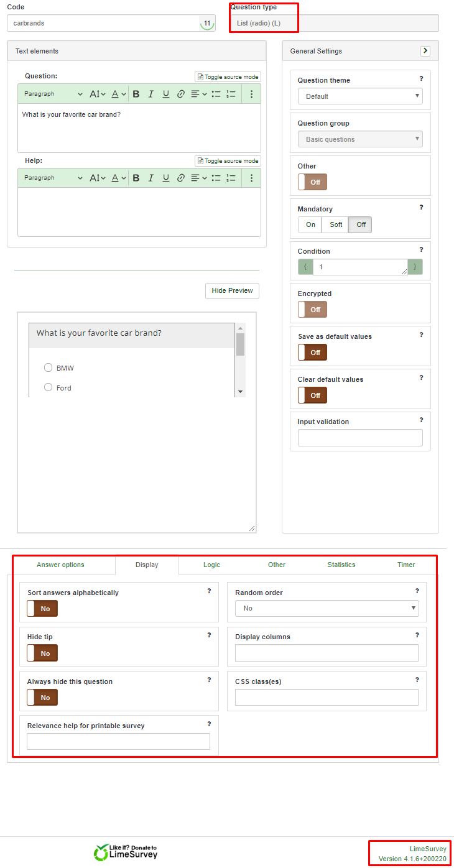Show help for Sort answers alphabetically

point(209,591)
